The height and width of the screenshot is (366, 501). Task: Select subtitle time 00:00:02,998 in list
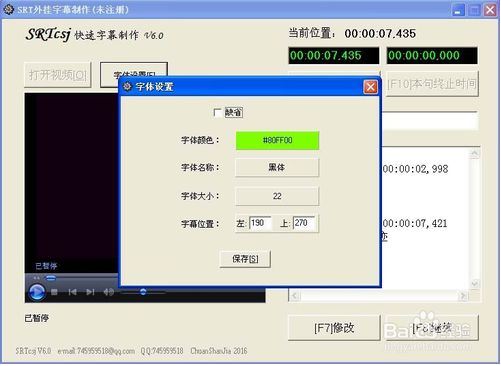415,169
